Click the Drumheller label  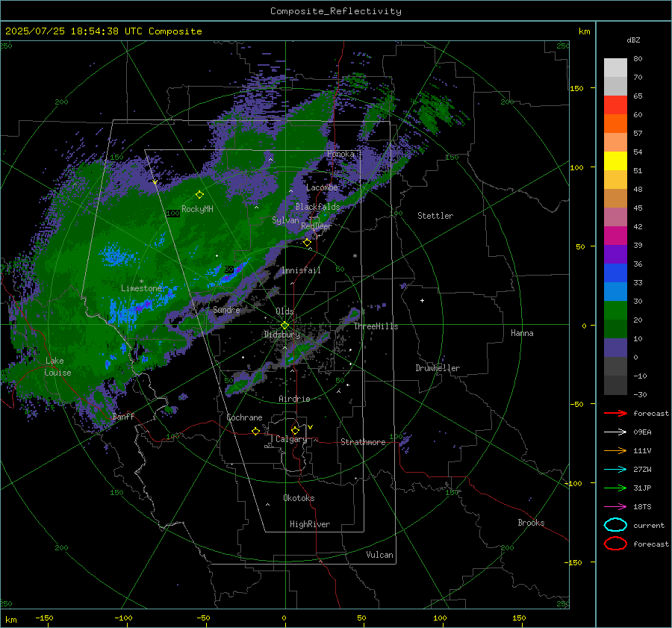[438, 368]
